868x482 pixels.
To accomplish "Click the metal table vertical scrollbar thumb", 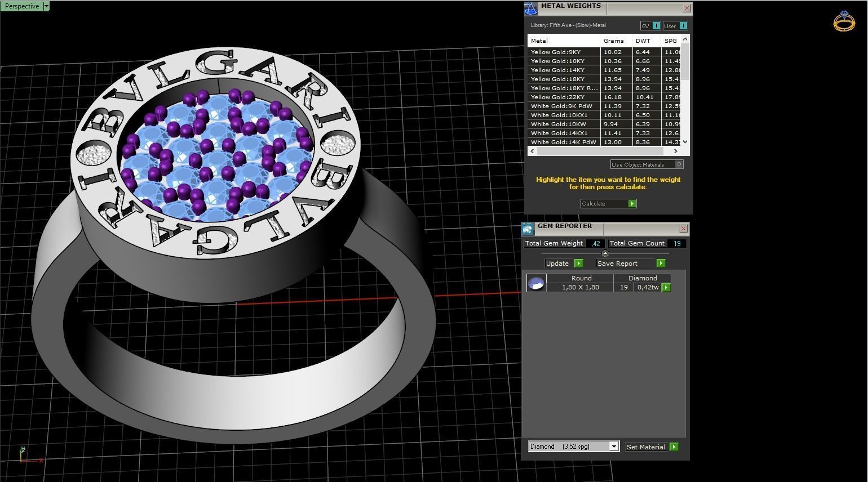I will tap(685, 61).
